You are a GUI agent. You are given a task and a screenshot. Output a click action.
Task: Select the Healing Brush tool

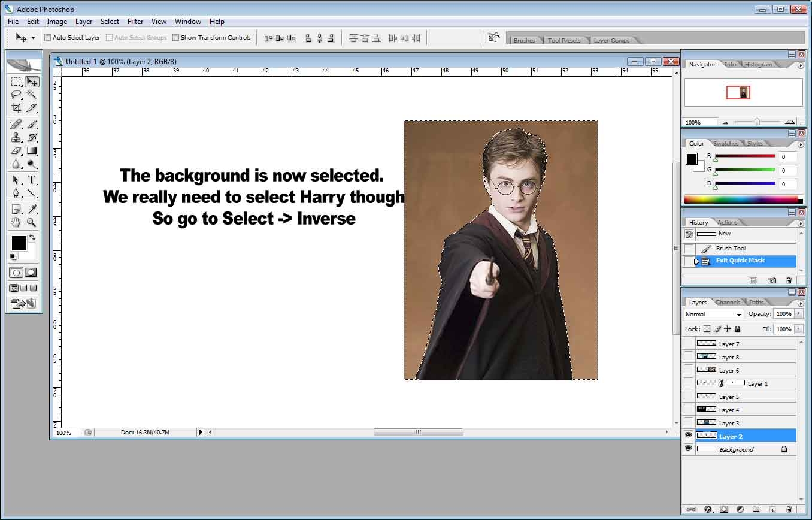[x=16, y=125]
